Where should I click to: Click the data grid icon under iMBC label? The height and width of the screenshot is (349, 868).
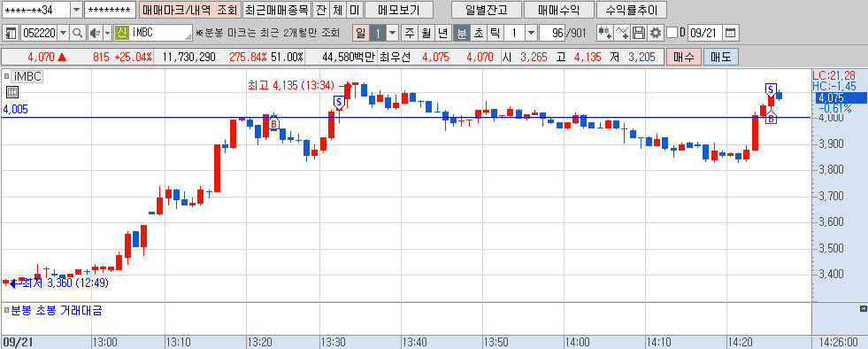(x=12, y=92)
